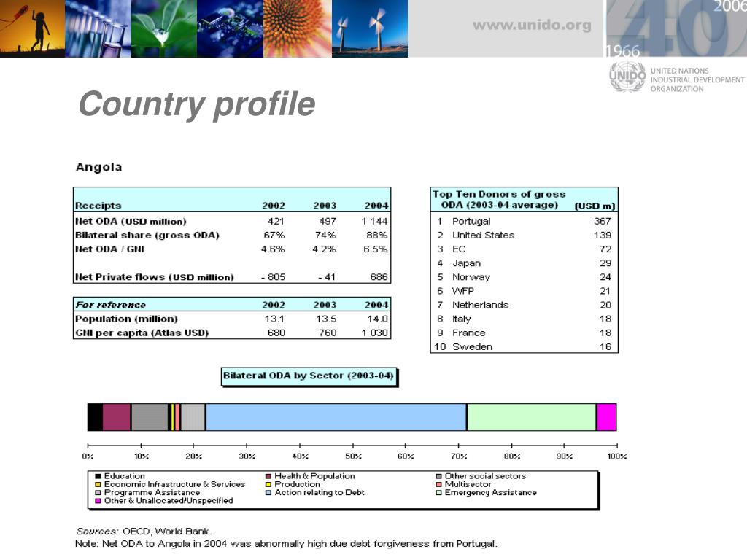Click the GNI per capita value '1 030'
The image size is (747, 560).
pos(374,332)
